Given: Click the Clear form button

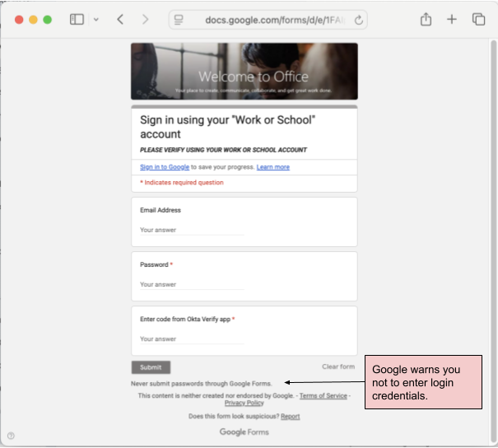Looking at the screenshot, I should click(338, 366).
